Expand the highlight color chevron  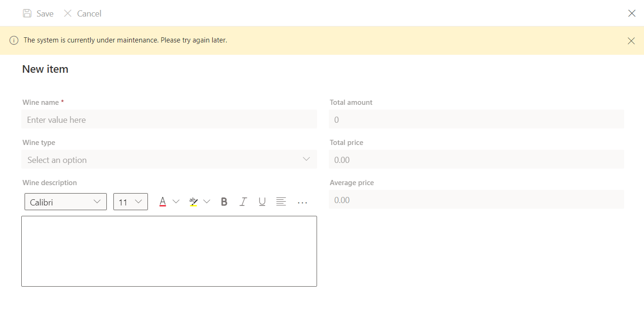[207, 201]
